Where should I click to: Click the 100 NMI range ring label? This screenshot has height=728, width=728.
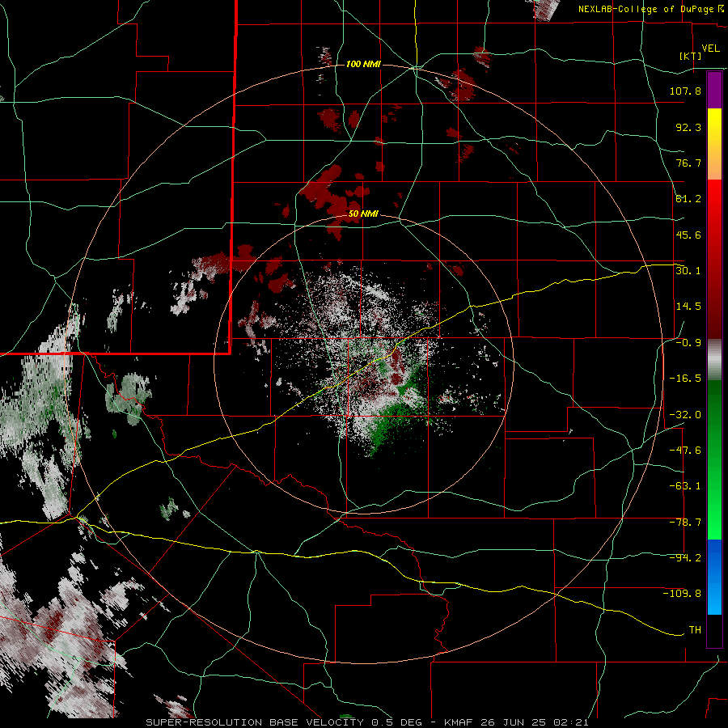(363, 64)
